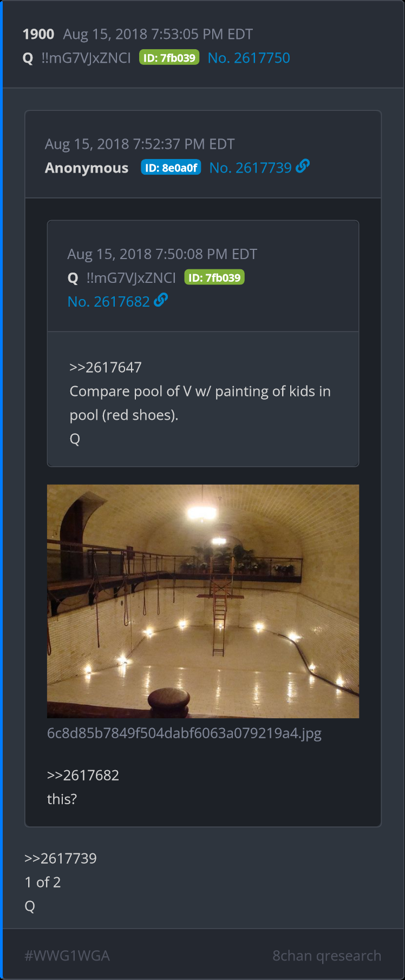The height and width of the screenshot is (980, 405).
Task: Click the 8chan qresearch board label
Action: point(327,956)
